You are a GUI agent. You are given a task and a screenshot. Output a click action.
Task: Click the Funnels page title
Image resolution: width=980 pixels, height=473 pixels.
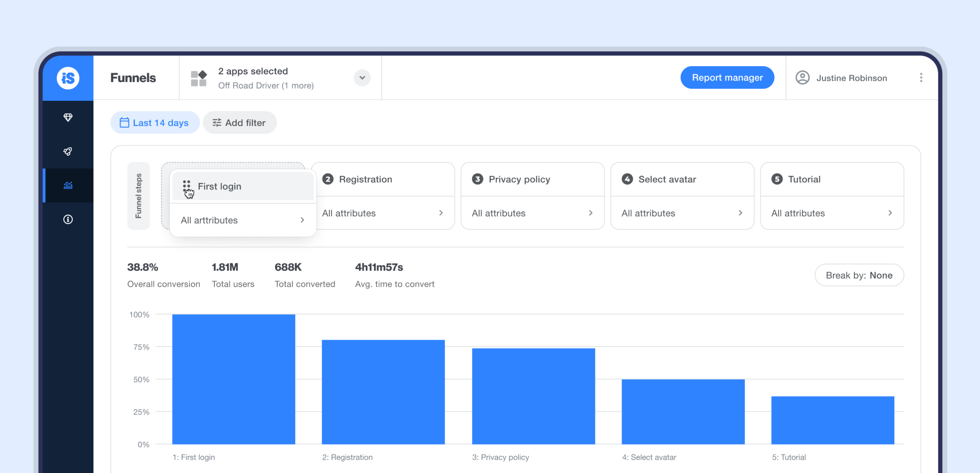pos(133,78)
